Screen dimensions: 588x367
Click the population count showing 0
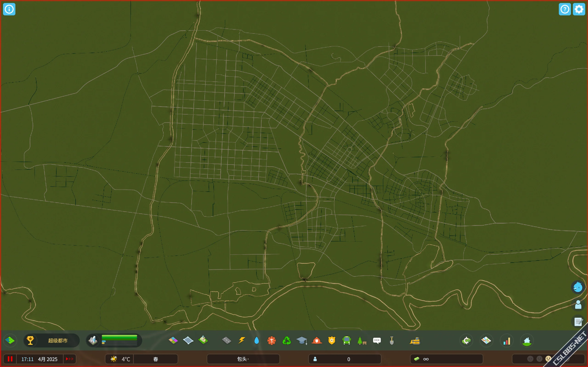(x=345, y=359)
